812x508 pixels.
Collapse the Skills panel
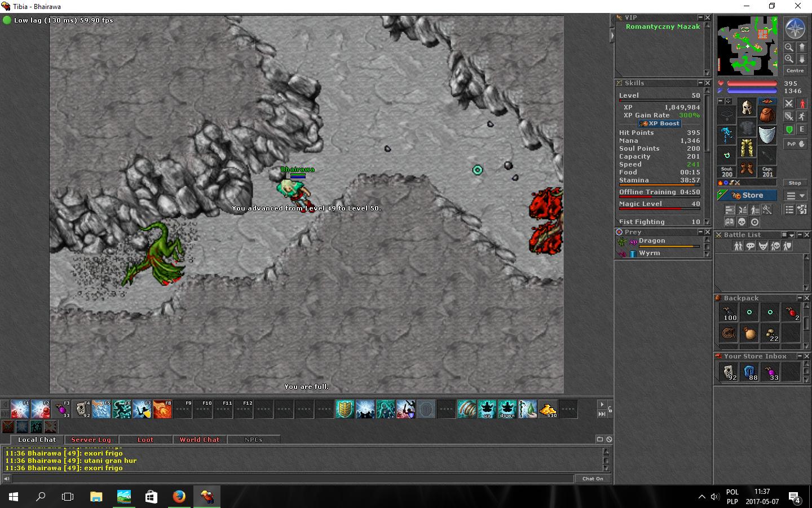pyautogui.click(x=700, y=83)
